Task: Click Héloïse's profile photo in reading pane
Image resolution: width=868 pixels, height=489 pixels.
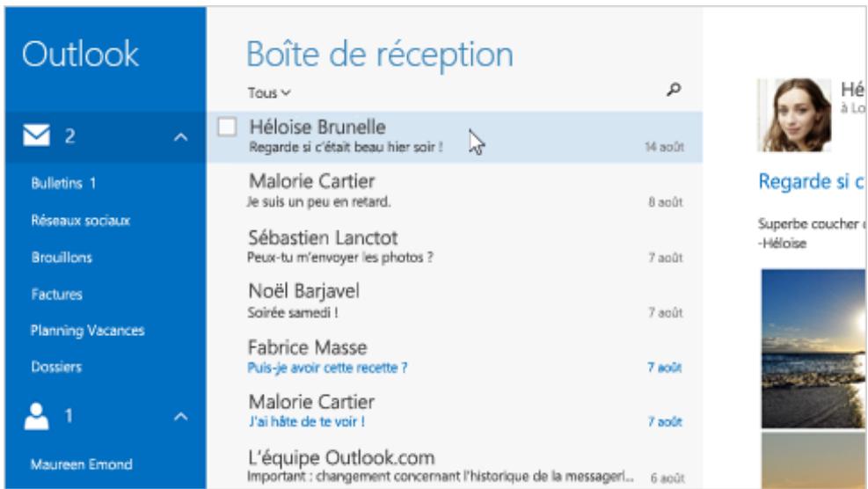Action: pos(794,114)
